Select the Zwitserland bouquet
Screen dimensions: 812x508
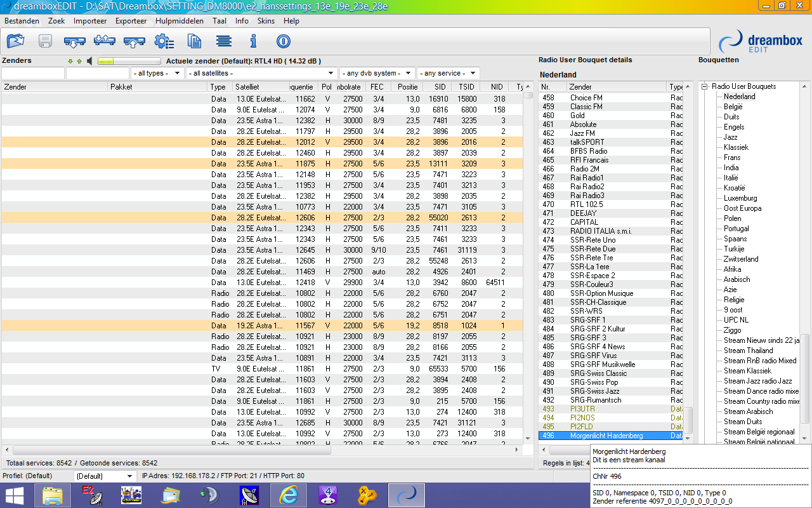click(741, 259)
